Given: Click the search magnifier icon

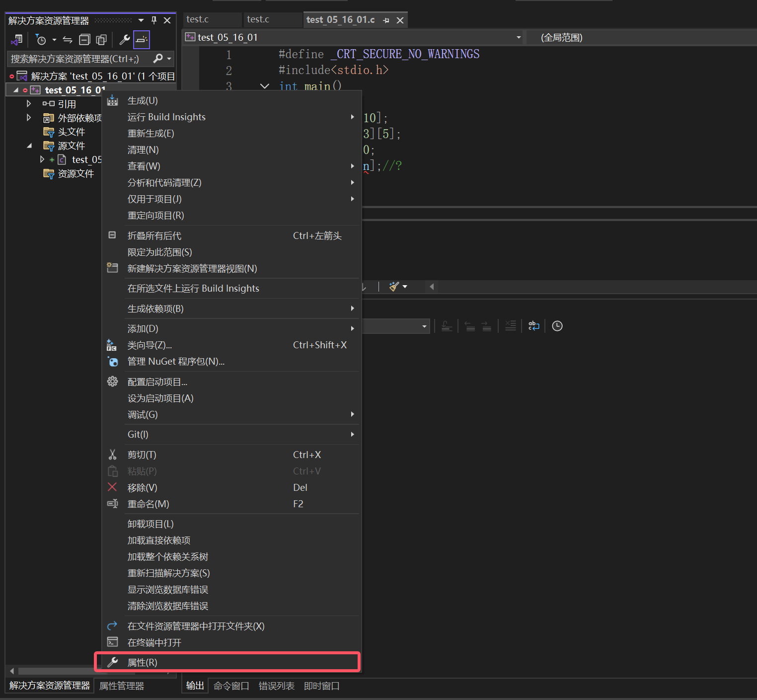Looking at the screenshot, I should click(x=158, y=59).
